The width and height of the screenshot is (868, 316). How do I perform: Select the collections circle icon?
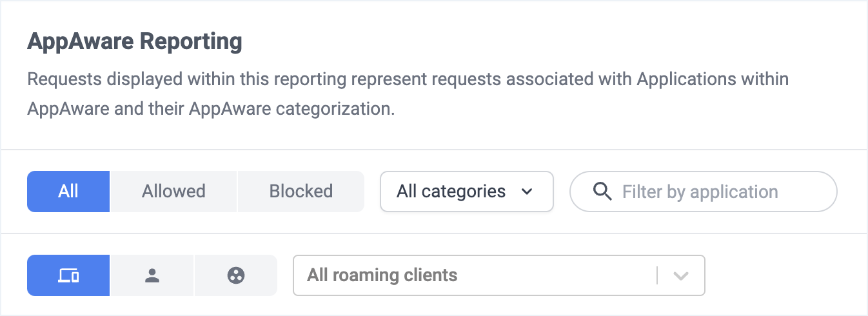[x=236, y=275]
